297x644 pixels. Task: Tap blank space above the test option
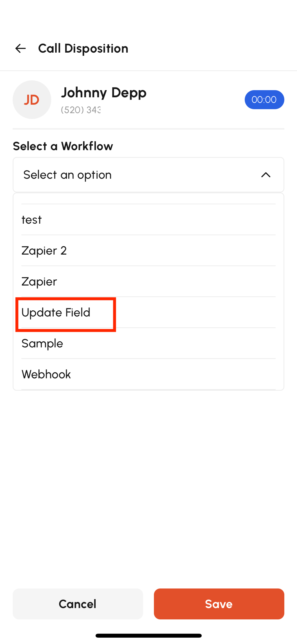(148, 199)
